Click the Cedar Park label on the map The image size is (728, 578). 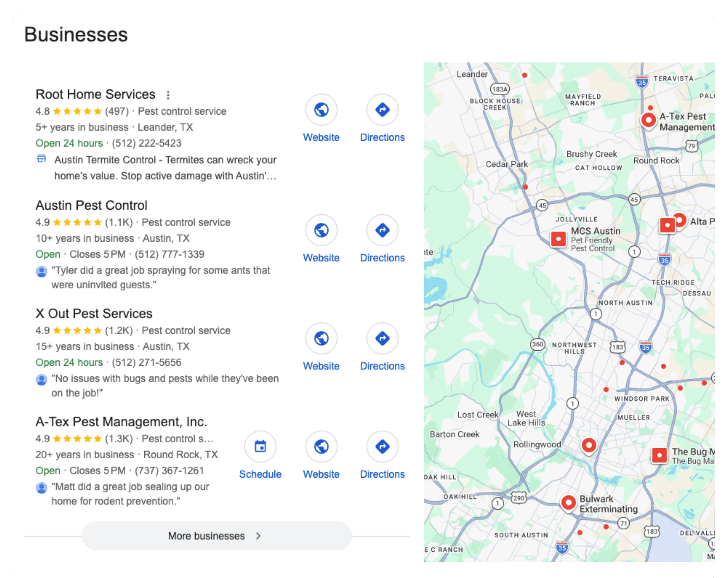click(x=507, y=164)
